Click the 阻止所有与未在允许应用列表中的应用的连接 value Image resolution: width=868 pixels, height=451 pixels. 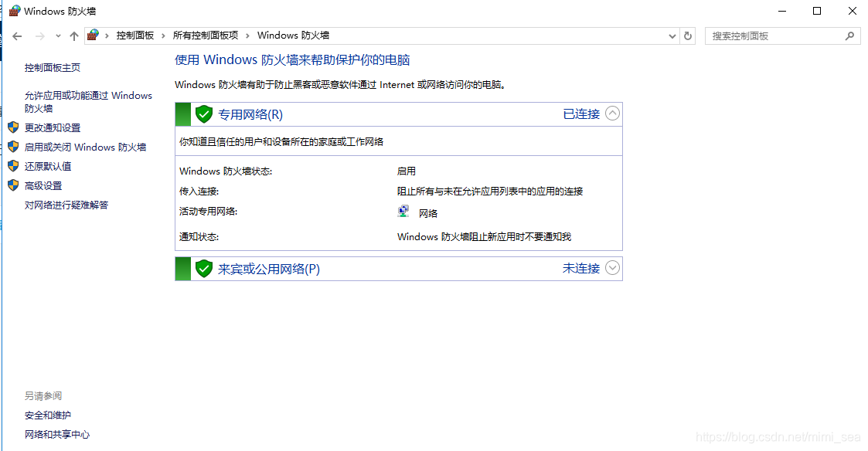click(x=490, y=192)
